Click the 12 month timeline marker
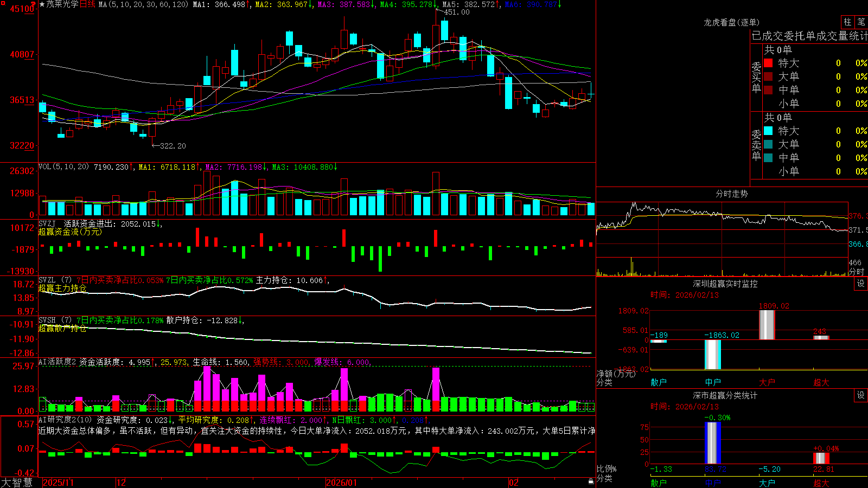Screen dimensions: 868x488 (122, 483)
